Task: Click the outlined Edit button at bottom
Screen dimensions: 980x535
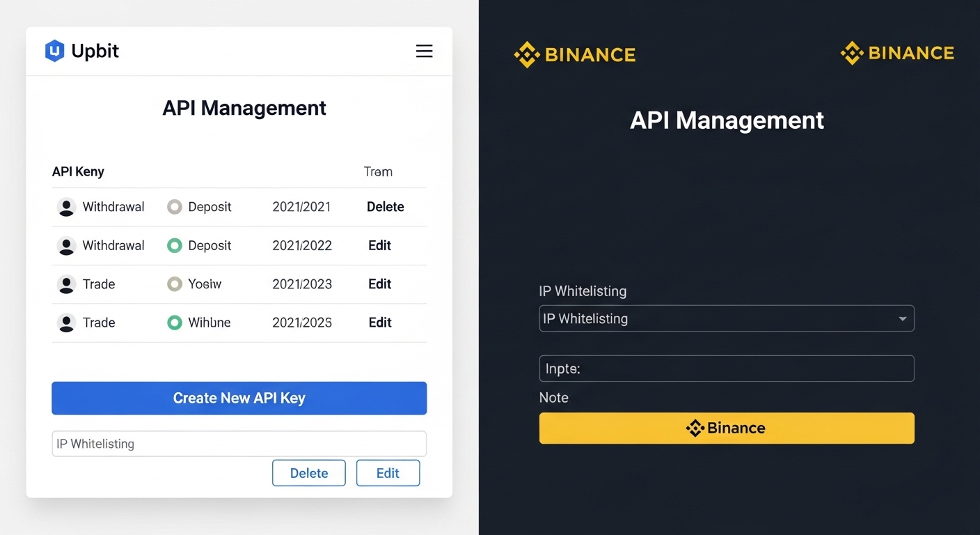Action: point(388,473)
